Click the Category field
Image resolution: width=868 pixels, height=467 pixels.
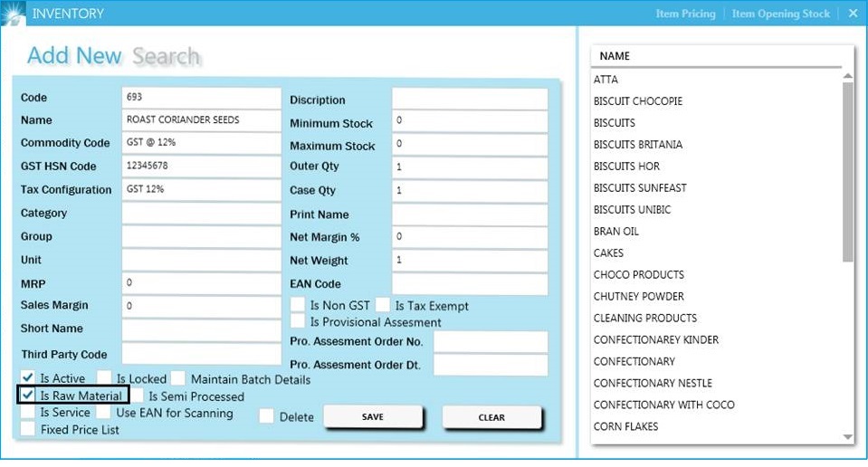pyautogui.click(x=202, y=213)
